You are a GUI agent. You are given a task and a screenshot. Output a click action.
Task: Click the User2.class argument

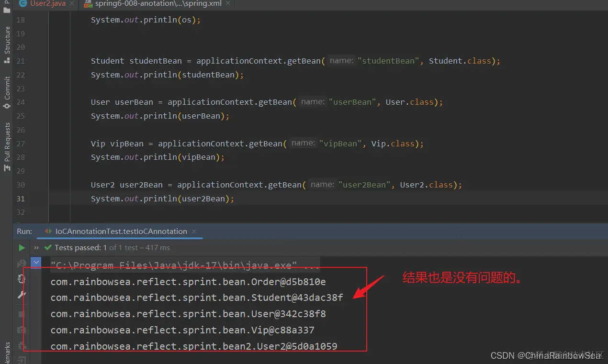tap(427, 185)
